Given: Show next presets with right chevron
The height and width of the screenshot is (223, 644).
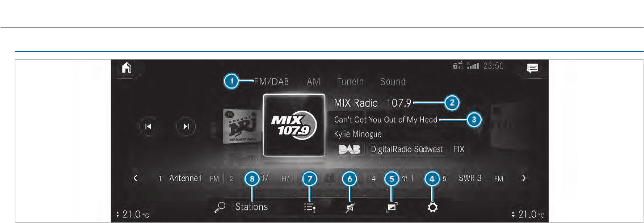Looking at the screenshot, I should point(523,179).
